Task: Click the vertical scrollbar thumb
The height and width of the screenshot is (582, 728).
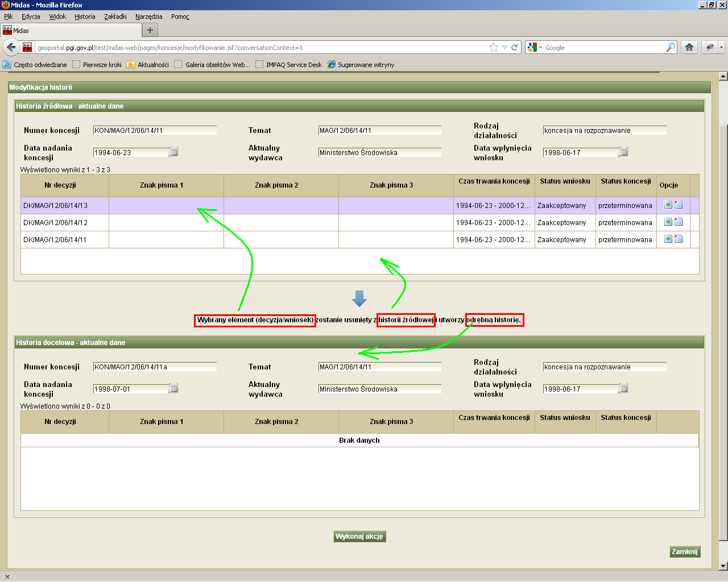Action: click(723, 332)
